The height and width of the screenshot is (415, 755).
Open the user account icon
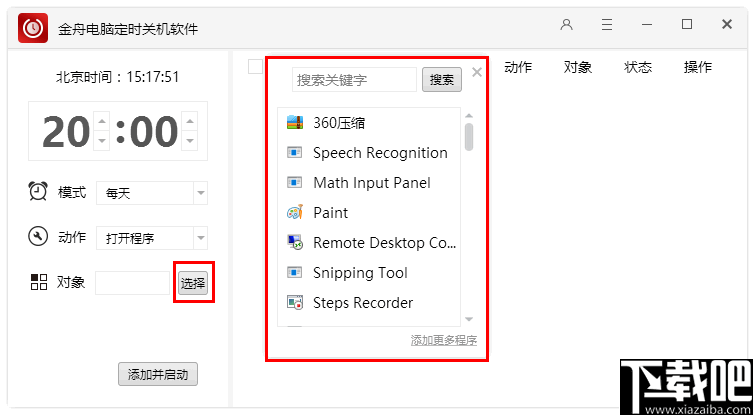tap(567, 24)
